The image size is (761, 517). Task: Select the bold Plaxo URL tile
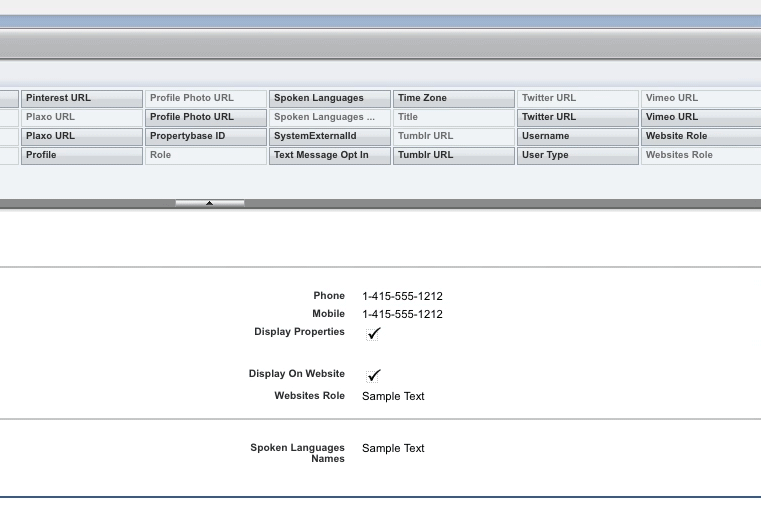pos(82,136)
